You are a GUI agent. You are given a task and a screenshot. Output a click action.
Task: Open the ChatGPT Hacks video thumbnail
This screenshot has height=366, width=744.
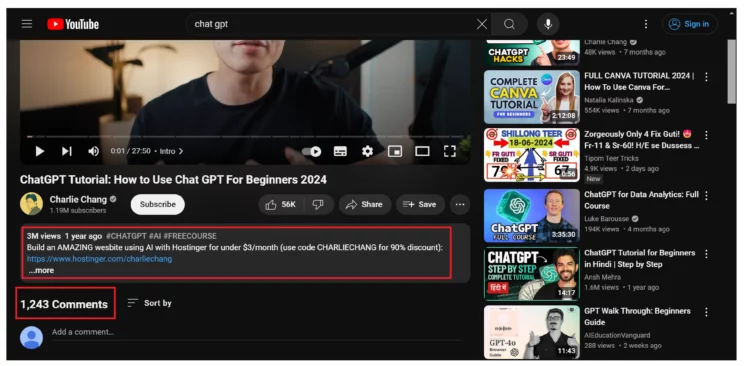[532, 53]
